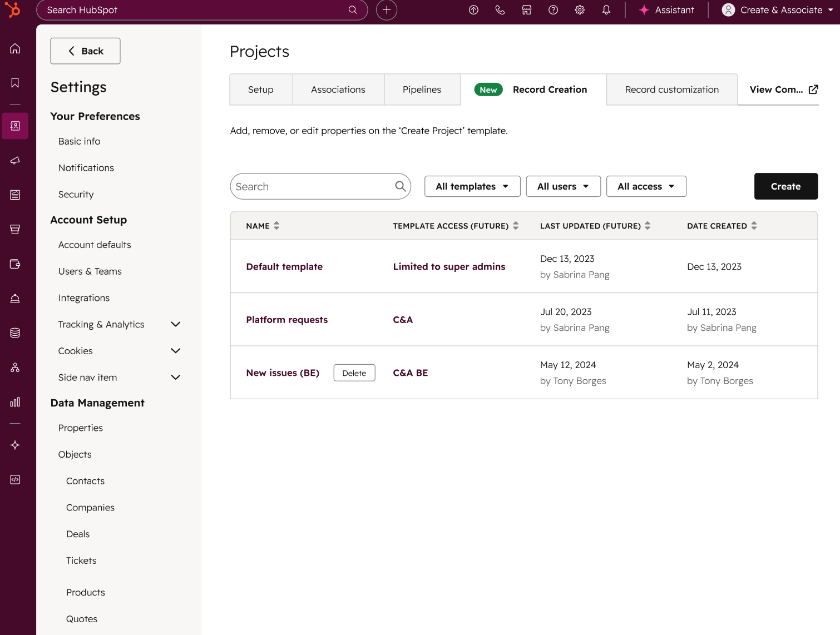Open Users & Teams settings
The width and height of the screenshot is (840, 635).
point(90,271)
